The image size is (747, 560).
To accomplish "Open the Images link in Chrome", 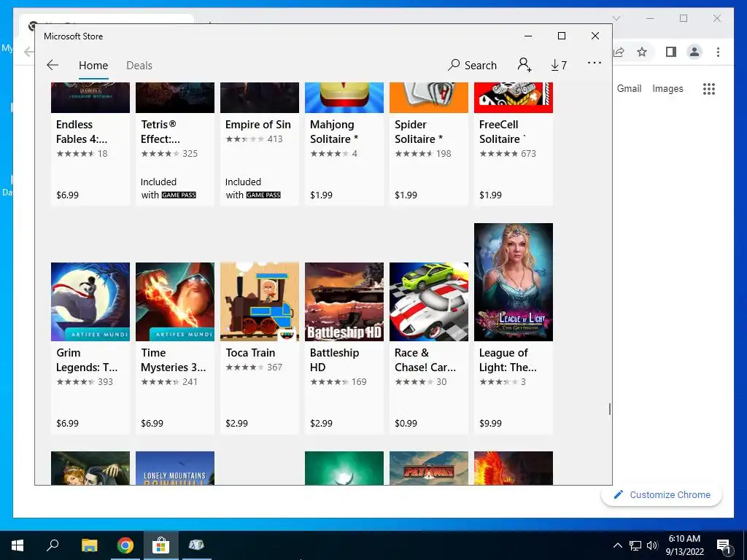I will [667, 88].
